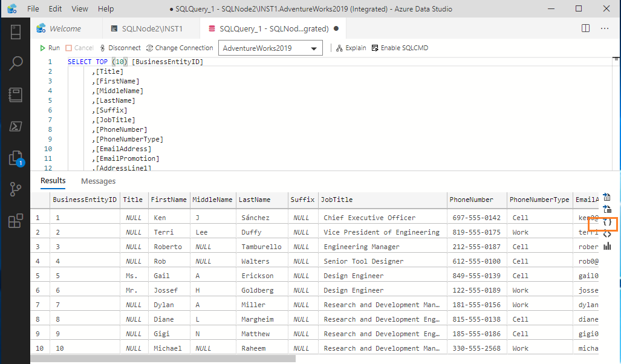This screenshot has height=364, width=621.
Task: Open chart viewer for results
Action: 607,246
